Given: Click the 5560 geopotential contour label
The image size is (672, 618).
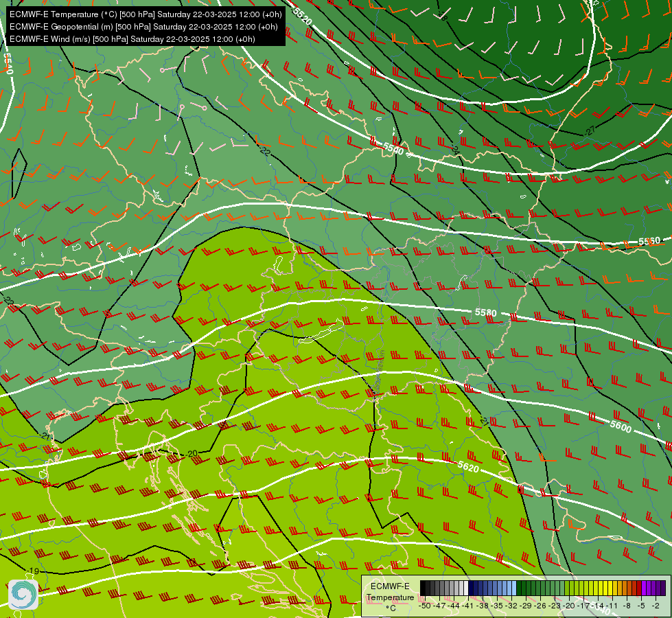Looking at the screenshot, I should pyautogui.click(x=649, y=241).
